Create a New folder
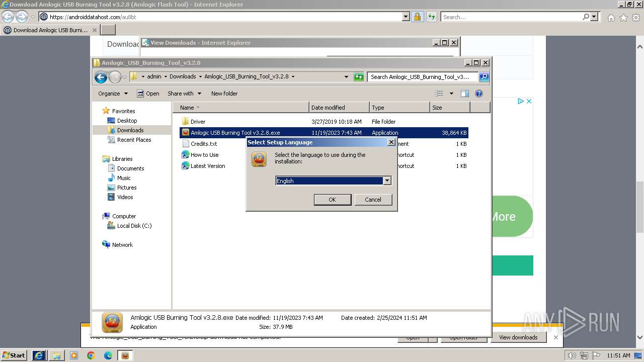The width and height of the screenshot is (644, 362). coord(224,94)
